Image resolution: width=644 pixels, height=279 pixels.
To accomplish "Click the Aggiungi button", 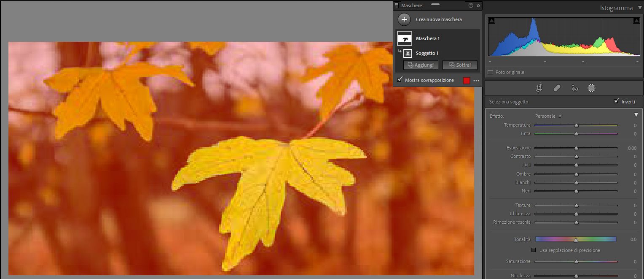I will (421, 65).
